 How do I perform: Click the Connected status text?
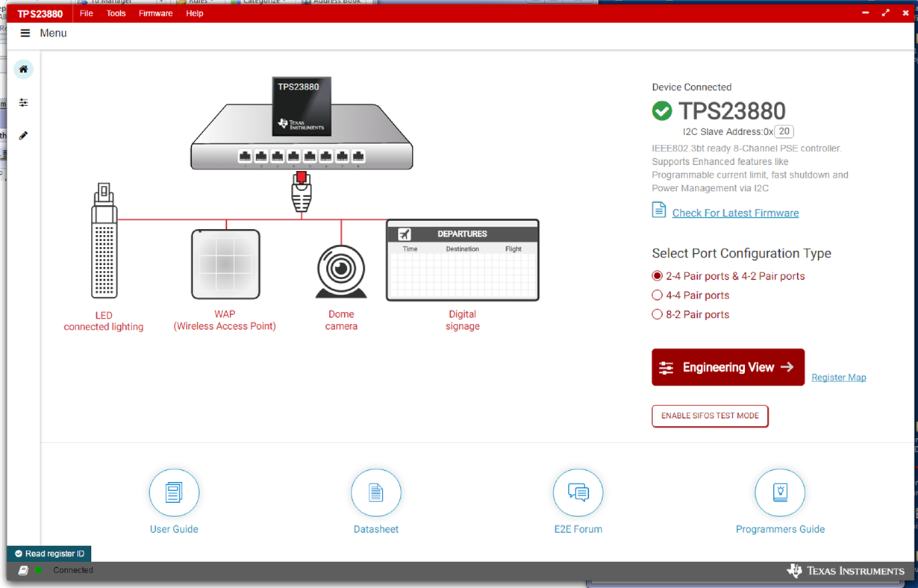click(x=73, y=570)
